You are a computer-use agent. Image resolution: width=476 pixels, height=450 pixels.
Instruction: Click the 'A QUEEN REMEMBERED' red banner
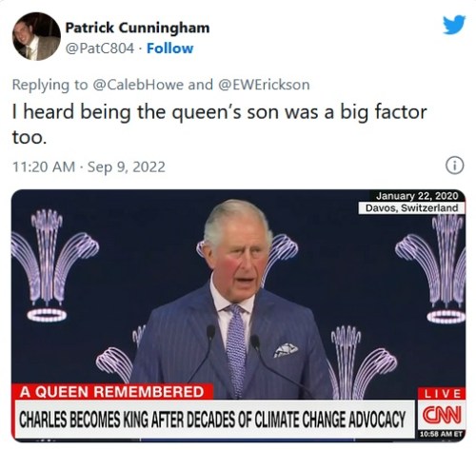point(112,392)
